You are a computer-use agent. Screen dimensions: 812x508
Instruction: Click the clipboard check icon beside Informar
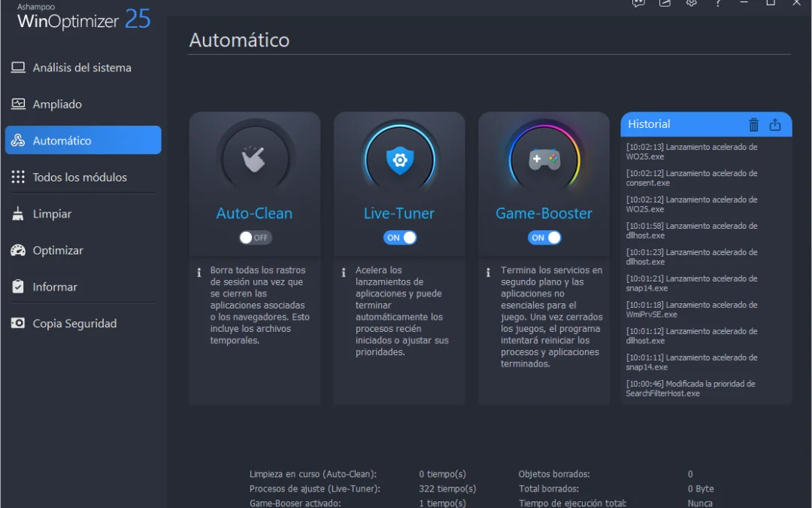click(x=18, y=287)
